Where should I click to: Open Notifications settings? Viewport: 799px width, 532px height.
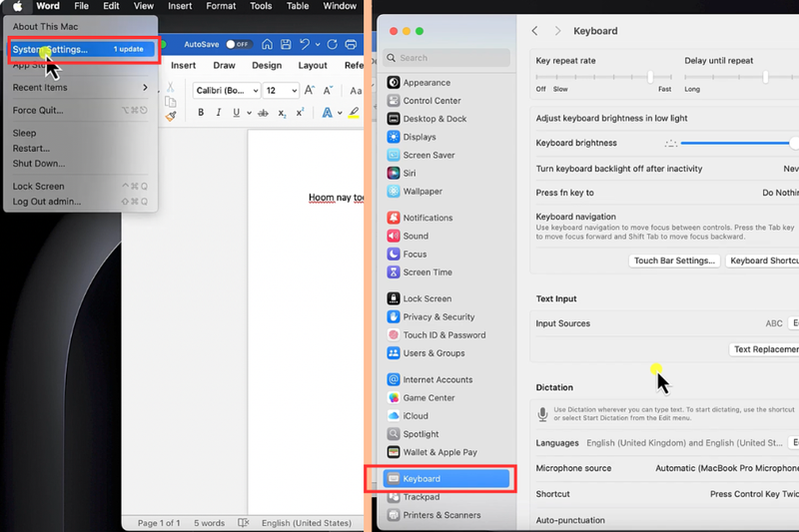click(x=427, y=218)
